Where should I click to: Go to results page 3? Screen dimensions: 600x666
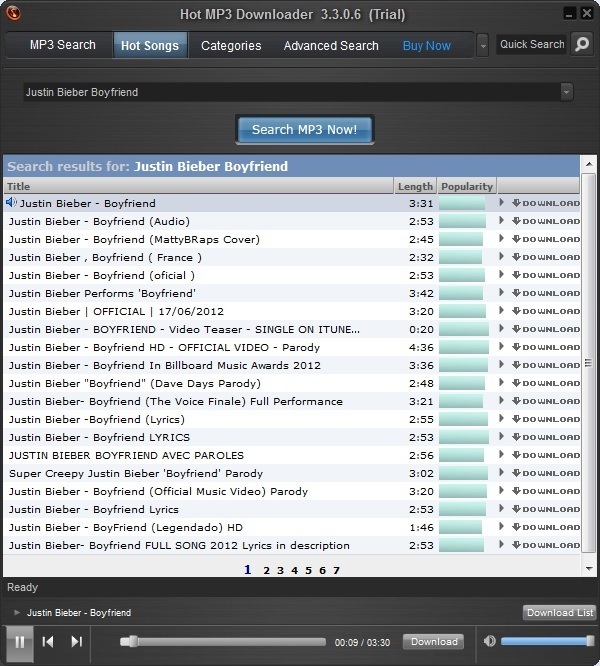click(280, 570)
